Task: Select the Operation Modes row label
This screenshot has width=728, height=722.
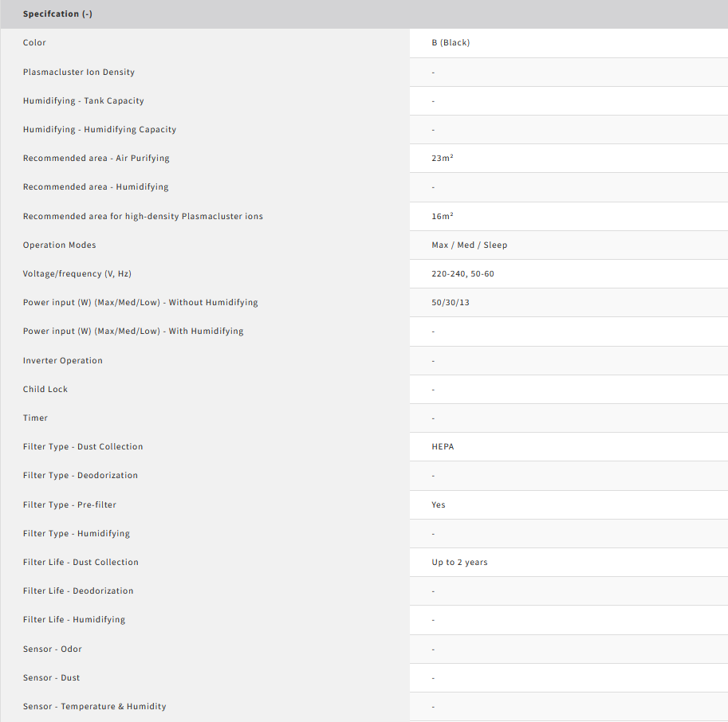Action: [59, 245]
